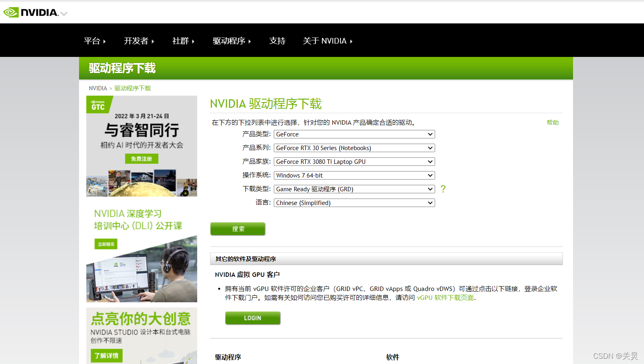Screen dimensions: 644x364
Task: Click the 其它的软件及驱动程序 section header
Action: (386, 259)
